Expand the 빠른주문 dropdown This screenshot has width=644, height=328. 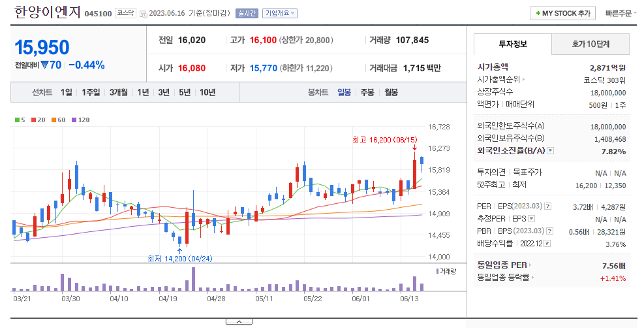(621, 13)
